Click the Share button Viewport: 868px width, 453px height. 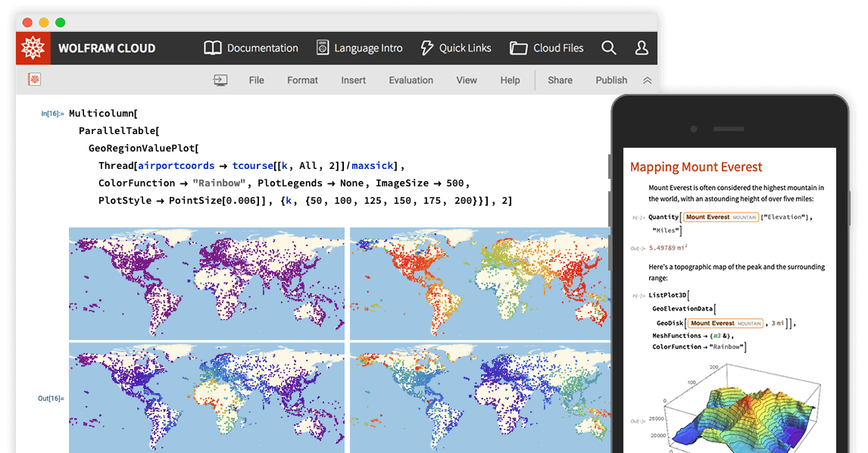point(560,80)
